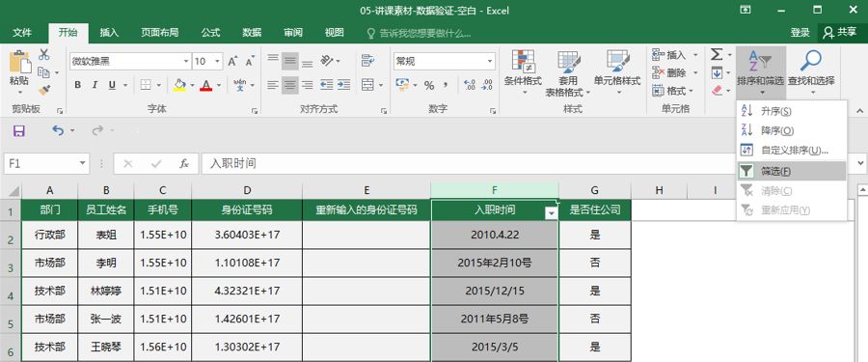Viewport: 868px width, 362px height.
Task: Click the Paste (粘贴) clipboard icon
Action: coord(19,62)
